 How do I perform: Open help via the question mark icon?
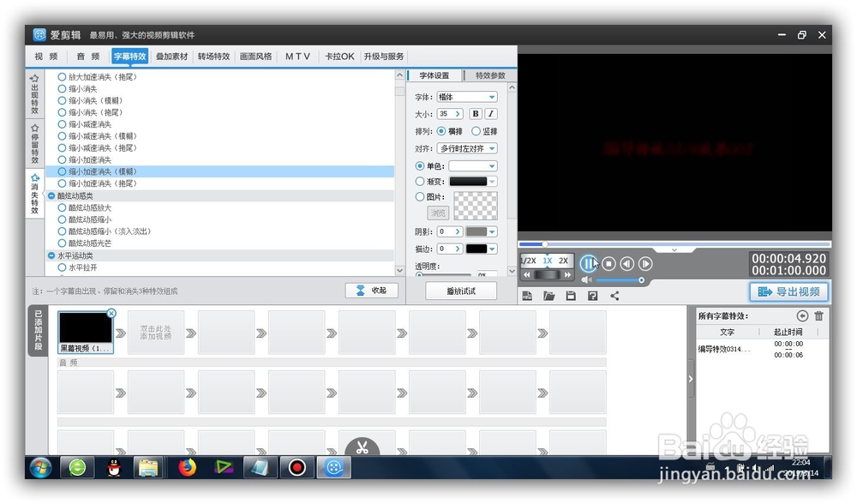click(x=592, y=296)
